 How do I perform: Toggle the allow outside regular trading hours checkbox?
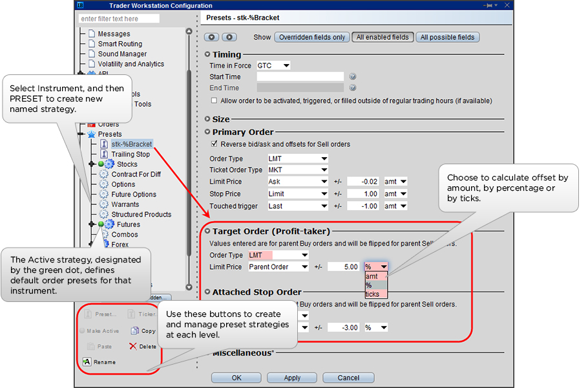[x=214, y=101]
